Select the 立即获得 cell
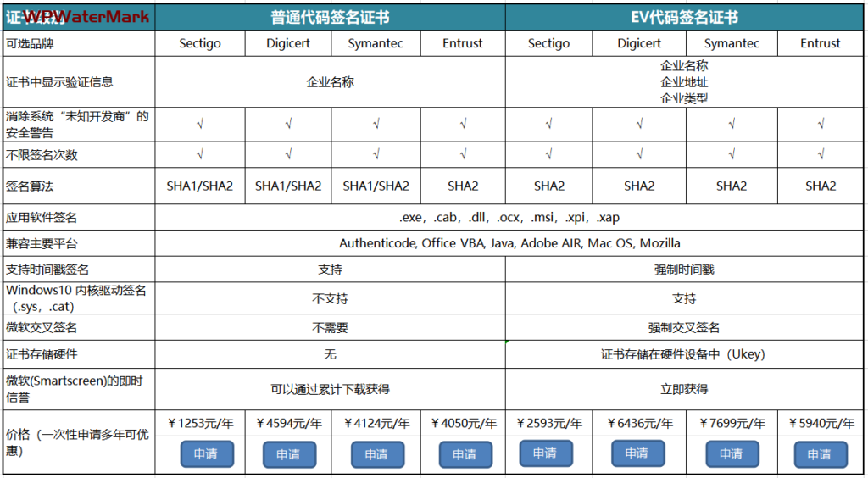The image size is (868, 478). click(684, 389)
